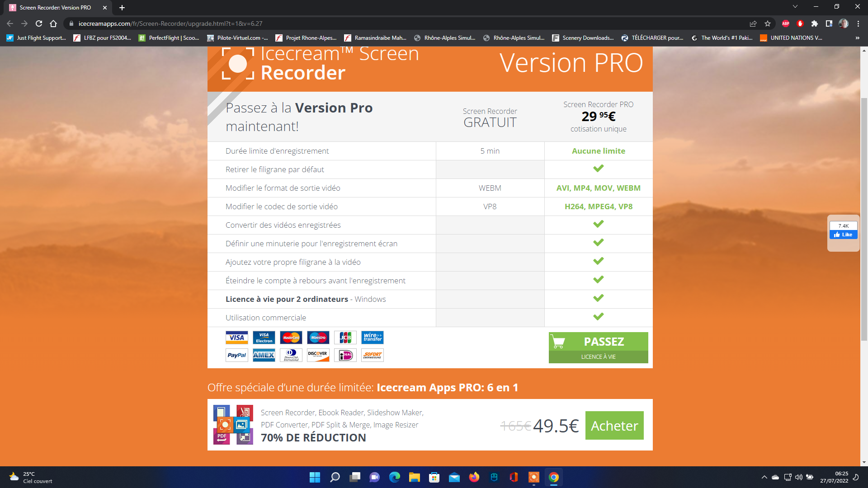Viewport: 868px width, 488px height.
Task: Click the browser reload icon
Action: [39, 23]
